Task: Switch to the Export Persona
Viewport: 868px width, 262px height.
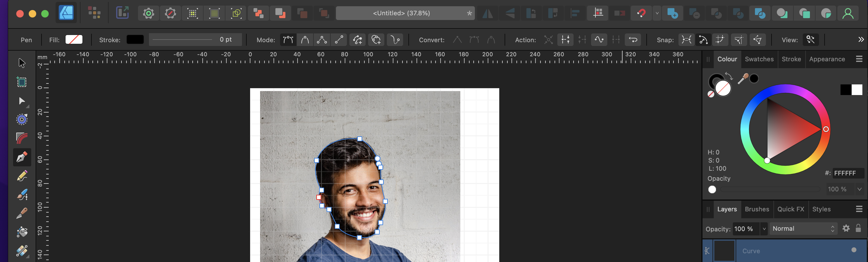Action: point(122,13)
